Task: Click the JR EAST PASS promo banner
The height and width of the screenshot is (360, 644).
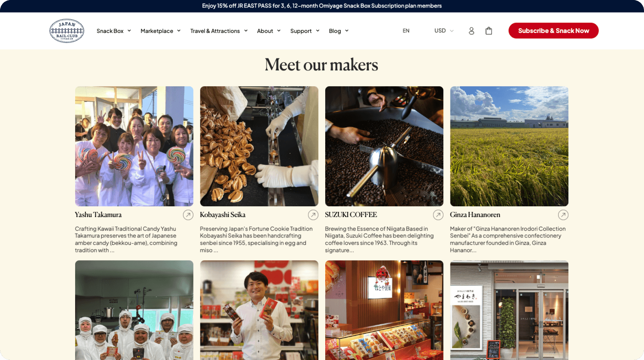Action: point(322,6)
